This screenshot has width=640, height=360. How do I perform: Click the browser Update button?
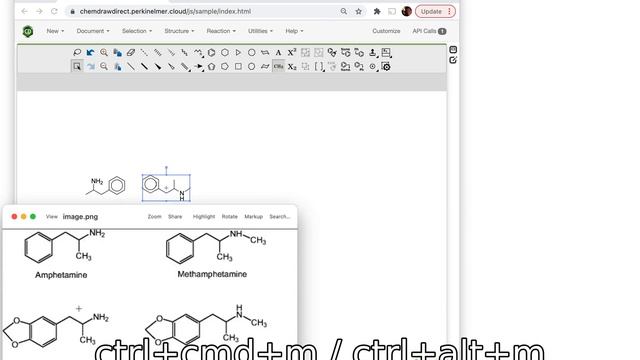tap(435, 11)
